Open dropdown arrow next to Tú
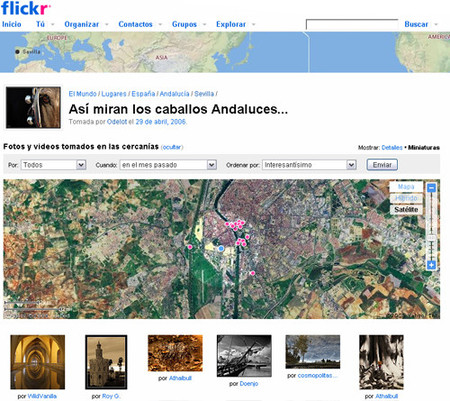The image size is (450, 401). (53, 24)
